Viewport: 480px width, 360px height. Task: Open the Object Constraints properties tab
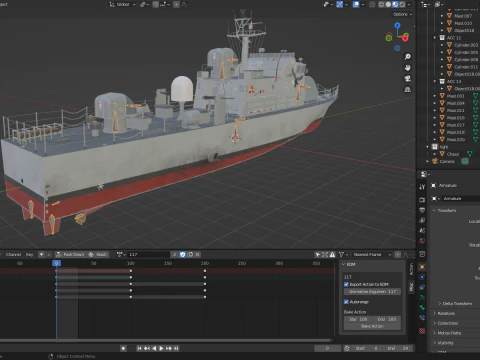point(422,287)
